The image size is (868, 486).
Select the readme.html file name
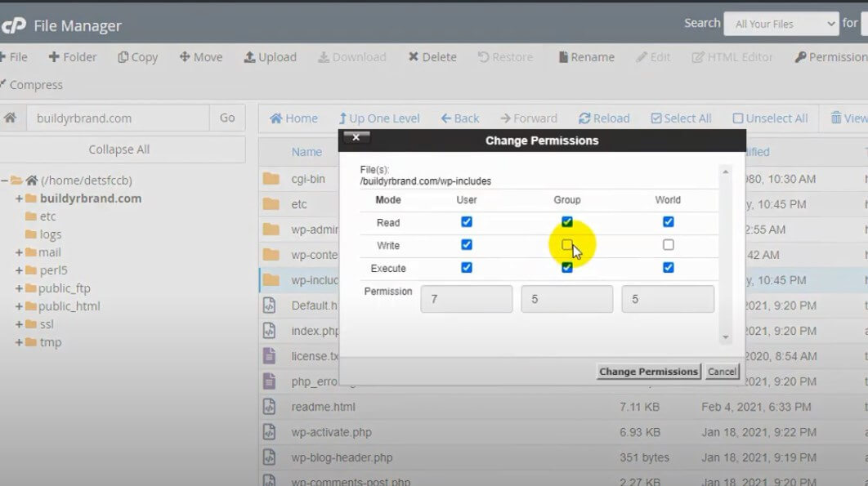[324, 407]
